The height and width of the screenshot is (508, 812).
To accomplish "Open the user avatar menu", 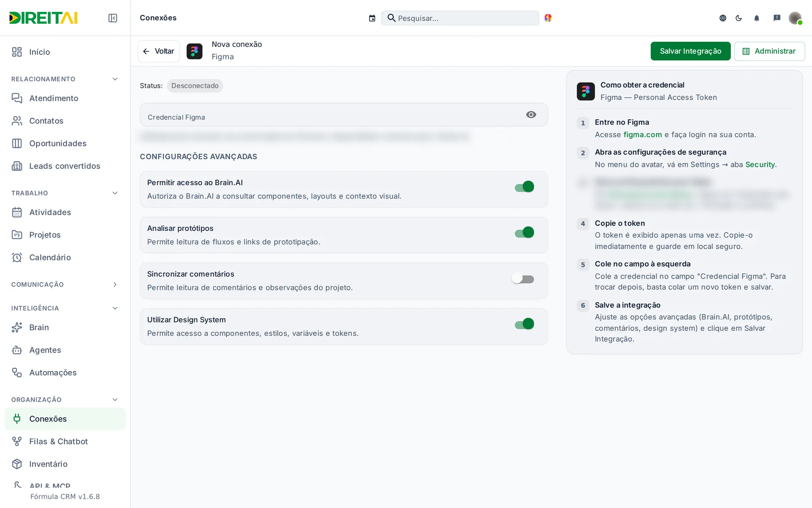I will [x=795, y=18].
